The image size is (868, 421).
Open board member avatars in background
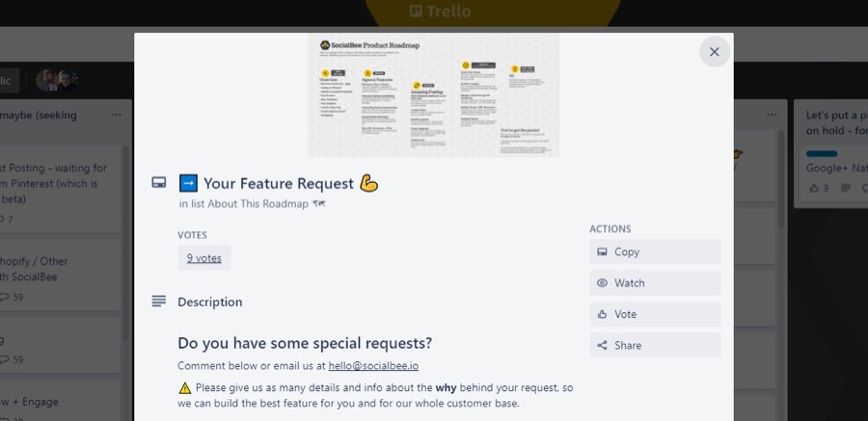[x=57, y=80]
